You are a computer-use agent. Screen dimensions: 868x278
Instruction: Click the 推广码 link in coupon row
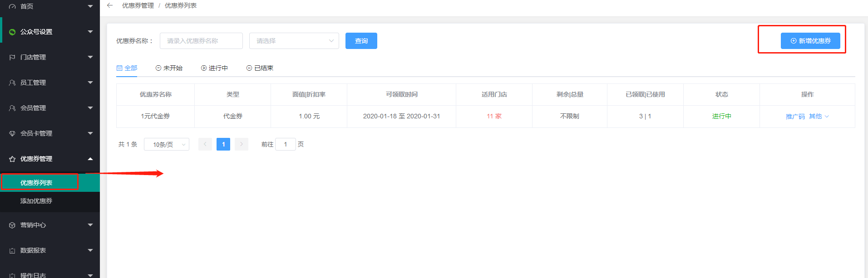coord(795,117)
